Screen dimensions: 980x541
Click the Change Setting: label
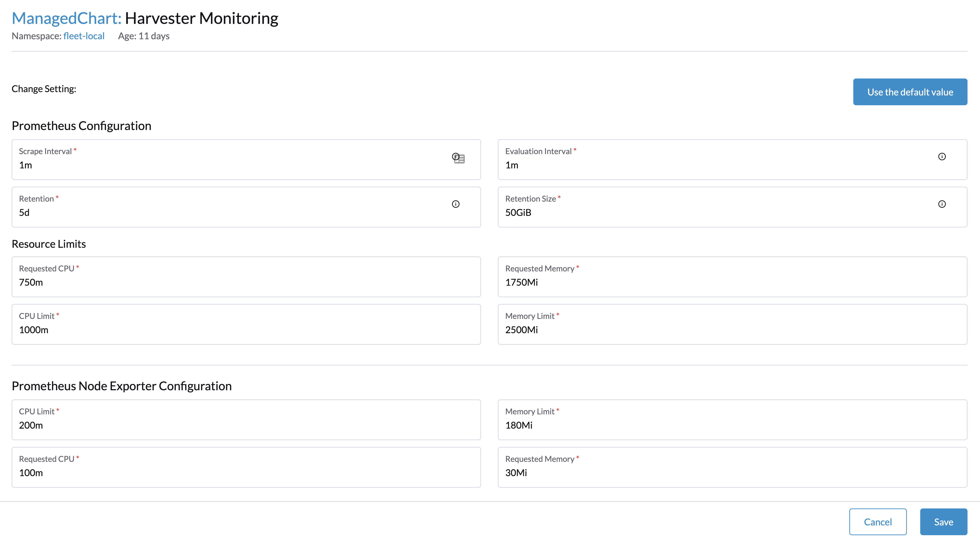point(44,89)
